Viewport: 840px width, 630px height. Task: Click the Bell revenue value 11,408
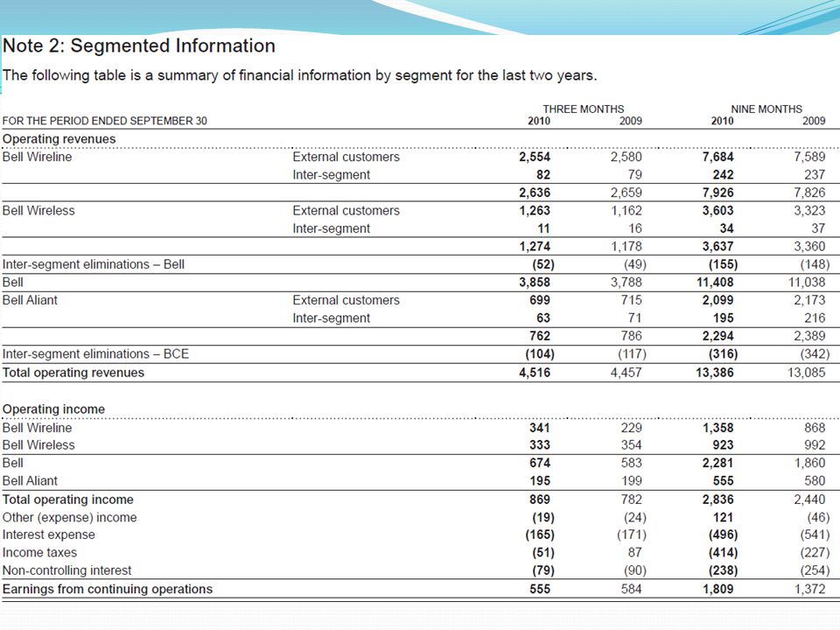(x=715, y=283)
